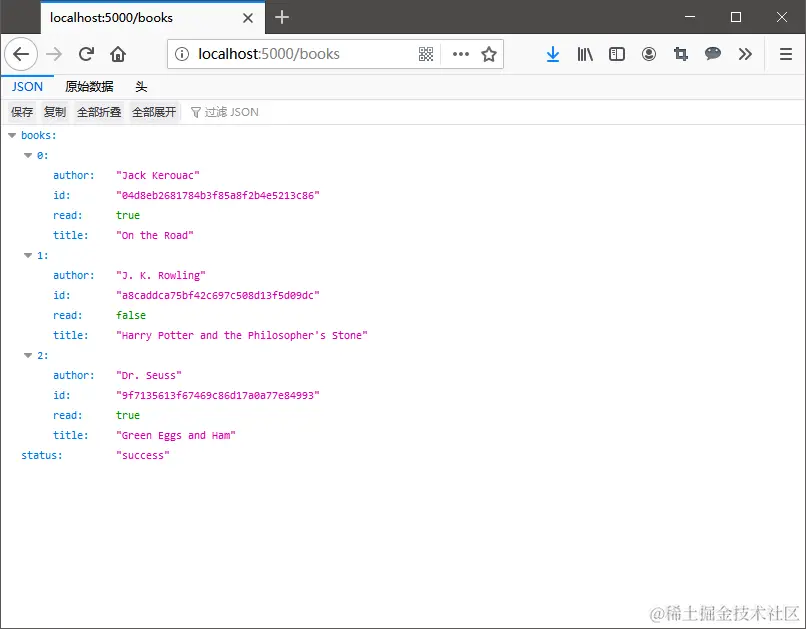Focus the 过滤 JSON filter field

[231, 112]
